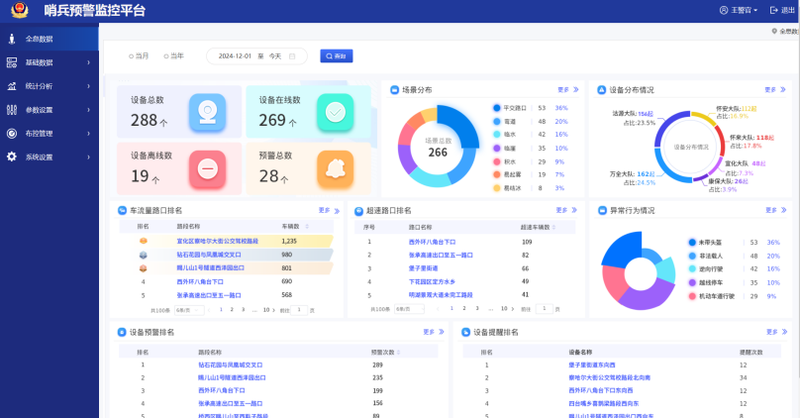Click the chart icon beside 统计分析

12,86
